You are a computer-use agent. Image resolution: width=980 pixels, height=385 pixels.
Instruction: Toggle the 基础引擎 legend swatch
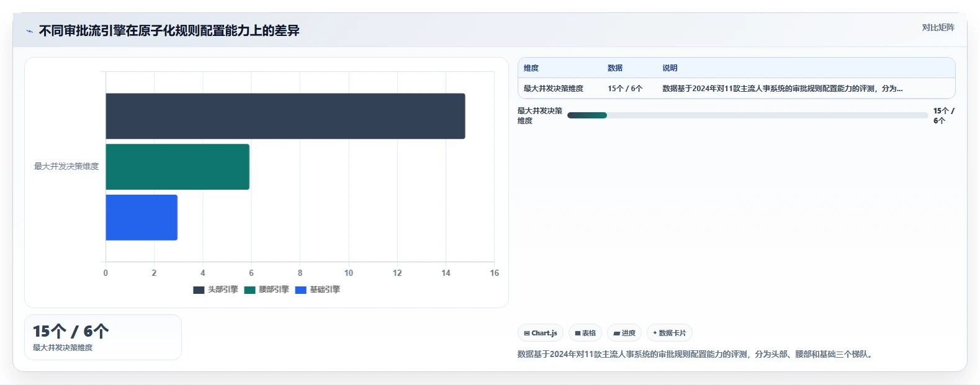(x=300, y=290)
